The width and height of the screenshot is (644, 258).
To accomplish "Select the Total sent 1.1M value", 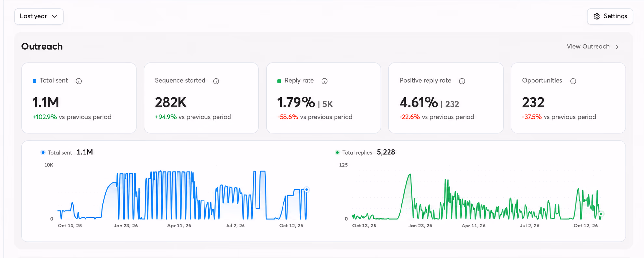I will (x=46, y=102).
